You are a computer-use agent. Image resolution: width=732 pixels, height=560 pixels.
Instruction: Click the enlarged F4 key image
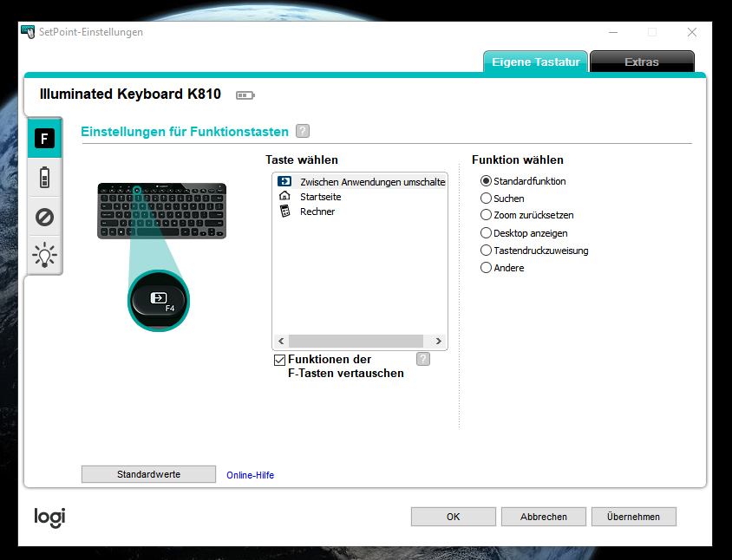[x=159, y=301]
